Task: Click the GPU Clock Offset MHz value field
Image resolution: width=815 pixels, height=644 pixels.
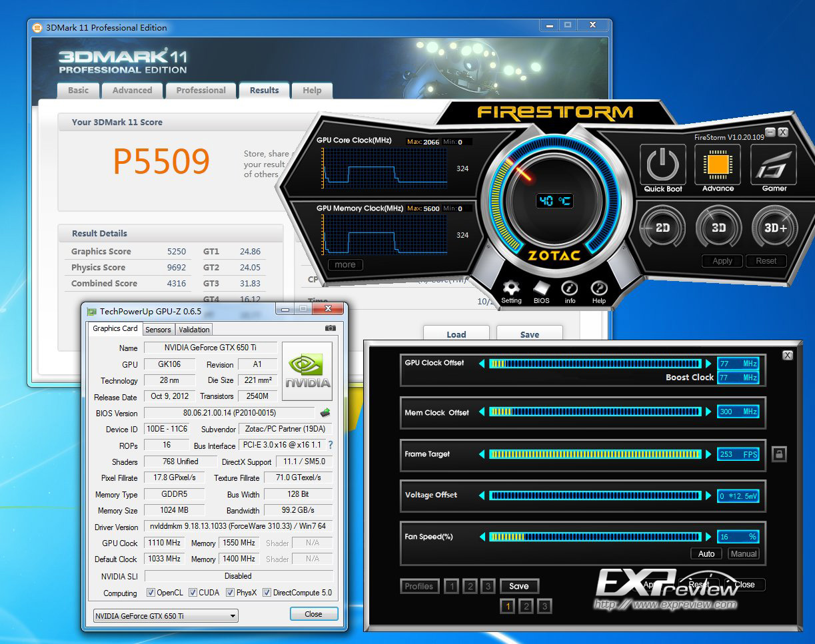Action: tap(738, 364)
